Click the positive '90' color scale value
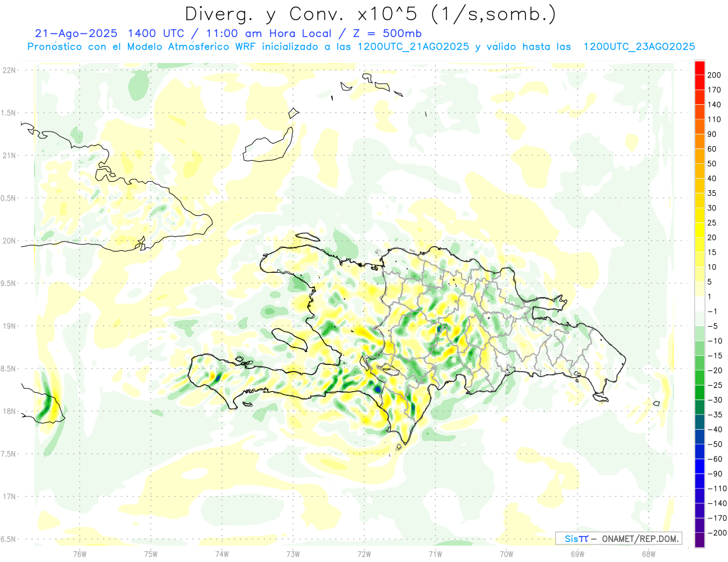Image resolution: width=728 pixels, height=562 pixels. pyautogui.click(x=712, y=134)
